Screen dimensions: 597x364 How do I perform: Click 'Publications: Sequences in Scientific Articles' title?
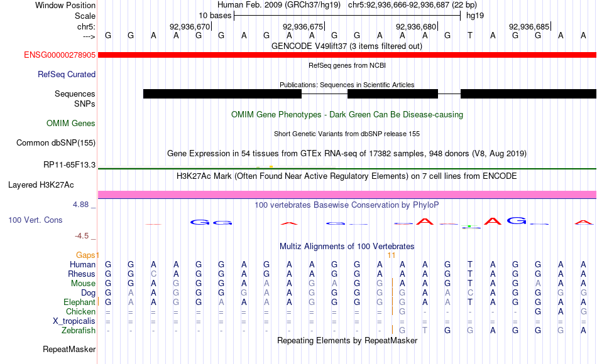[x=347, y=85]
